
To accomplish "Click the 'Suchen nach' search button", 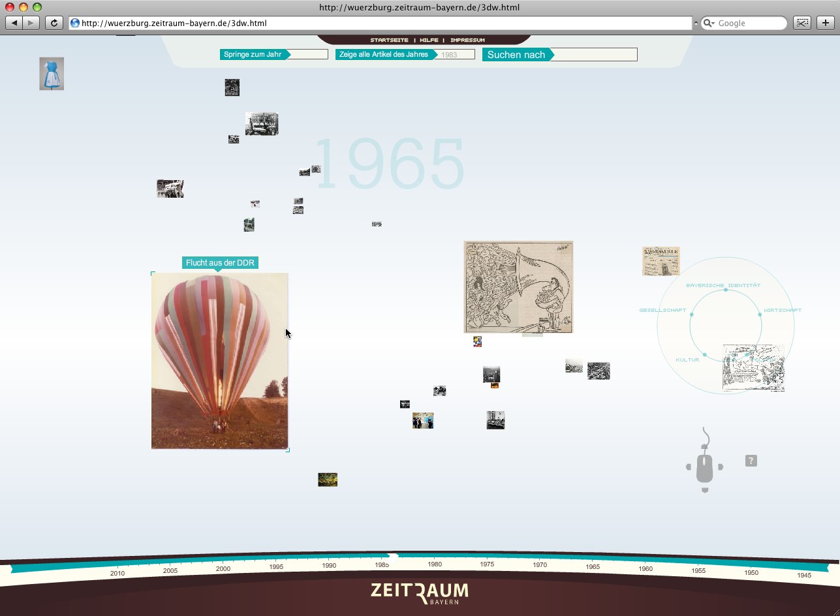I will pos(518,55).
